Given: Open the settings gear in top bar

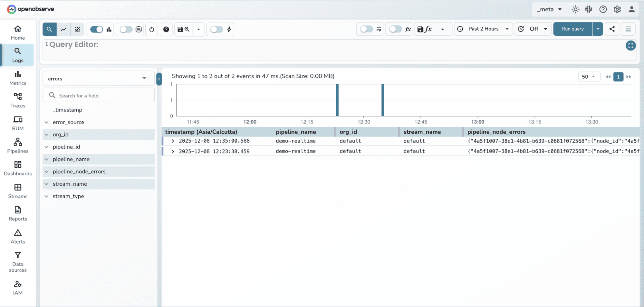Looking at the screenshot, I should pyautogui.click(x=617, y=9).
